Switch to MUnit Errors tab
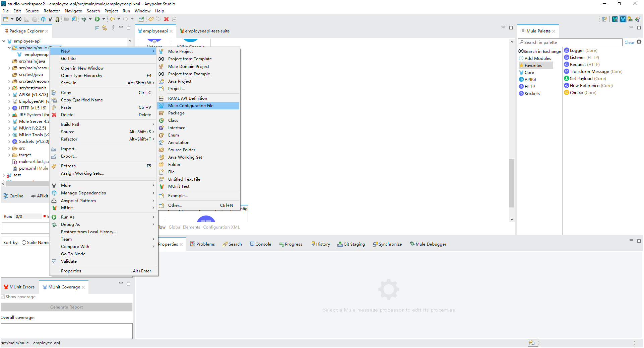644x348 pixels. click(19, 287)
